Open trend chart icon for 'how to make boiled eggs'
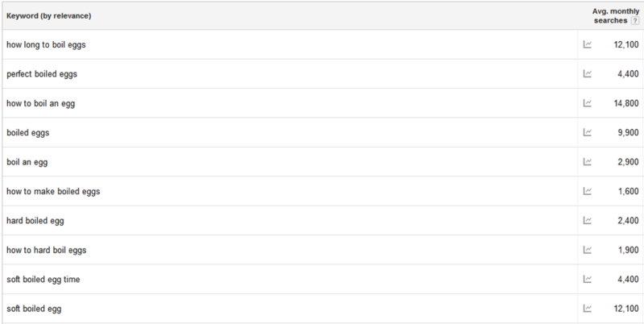The height and width of the screenshot is (324, 644). tap(588, 191)
